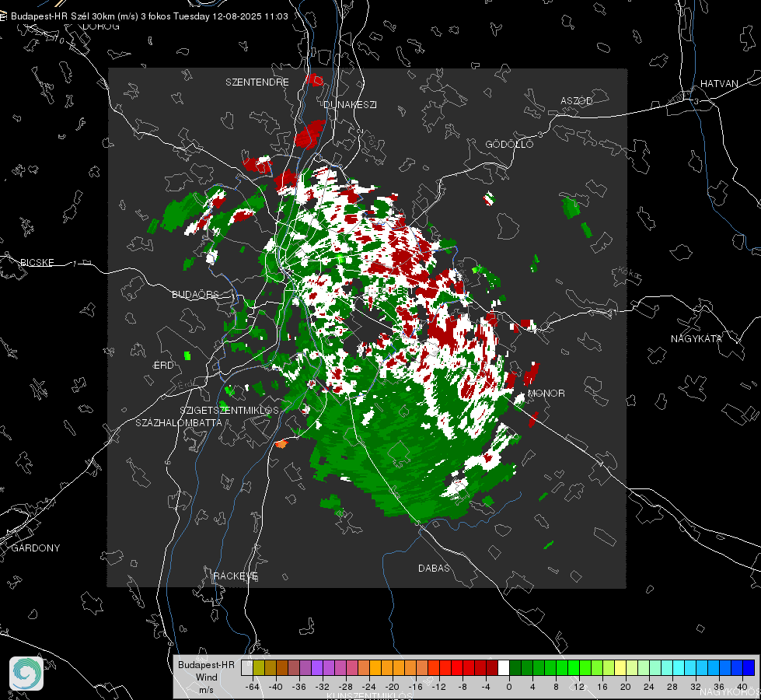This screenshot has width=761, height=700.
Task: Click the DUNAKESZI city label
Action: coord(350,104)
